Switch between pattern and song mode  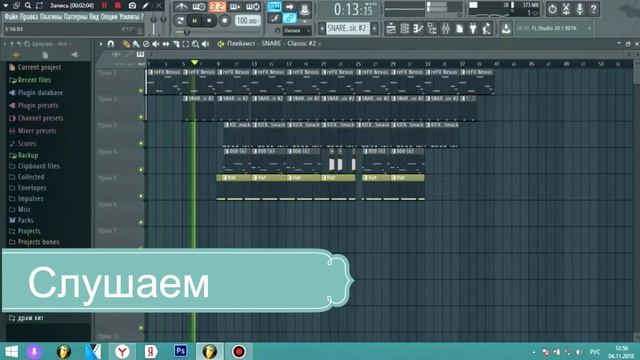[180, 21]
